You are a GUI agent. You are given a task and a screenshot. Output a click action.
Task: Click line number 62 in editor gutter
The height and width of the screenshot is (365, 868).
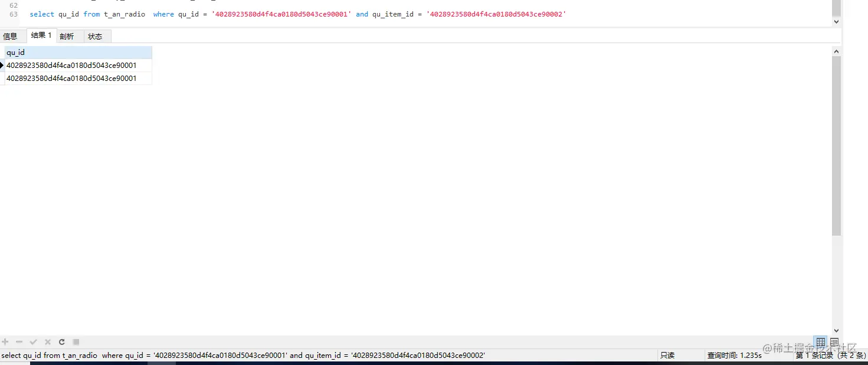pyautogui.click(x=14, y=5)
